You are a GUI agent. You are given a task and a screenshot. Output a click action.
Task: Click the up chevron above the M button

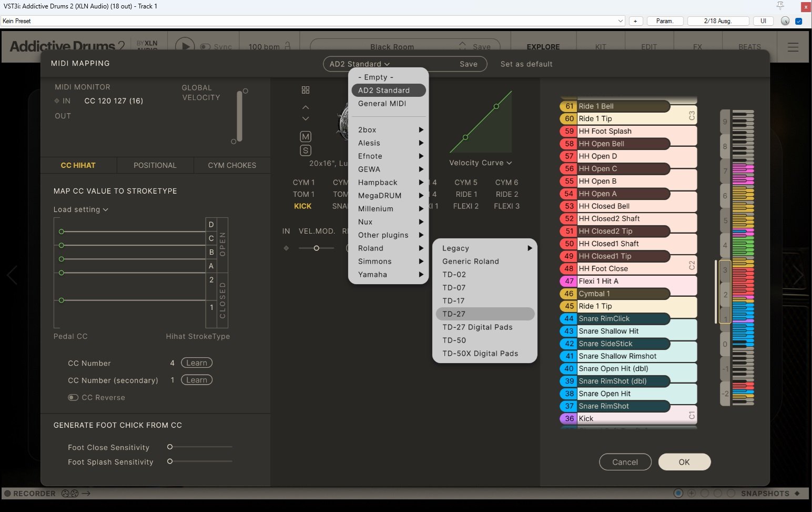(x=306, y=107)
